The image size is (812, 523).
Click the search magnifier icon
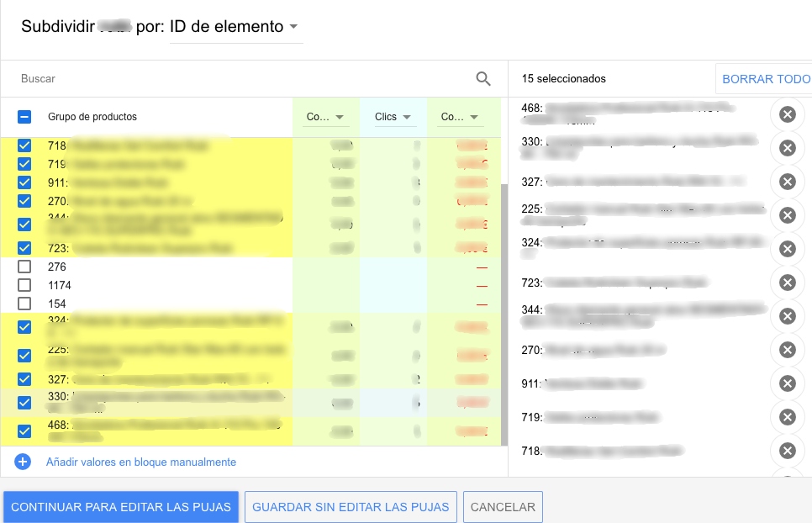click(x=483, y=79)
